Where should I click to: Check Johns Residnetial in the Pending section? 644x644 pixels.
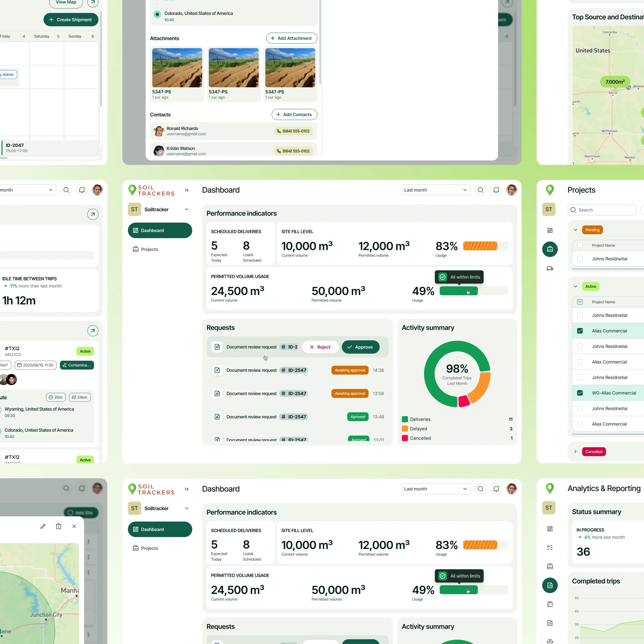(x=580, y=259)
